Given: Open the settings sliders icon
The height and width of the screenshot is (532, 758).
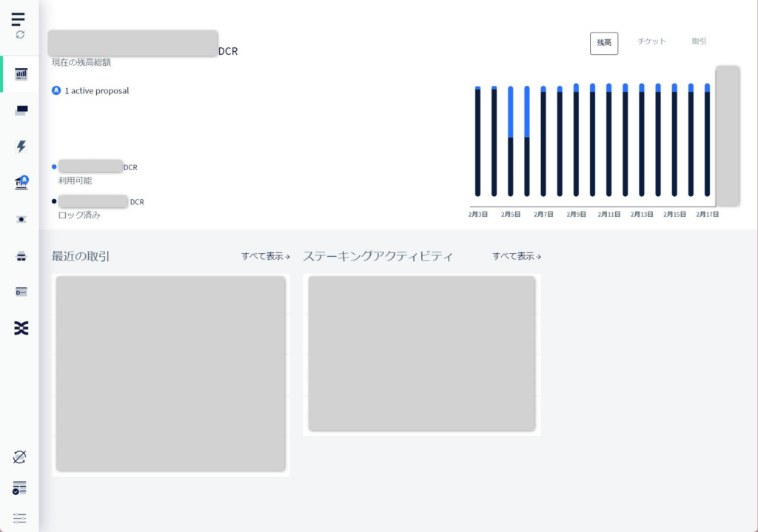Looking at the screenshot, I should point(20,518).
